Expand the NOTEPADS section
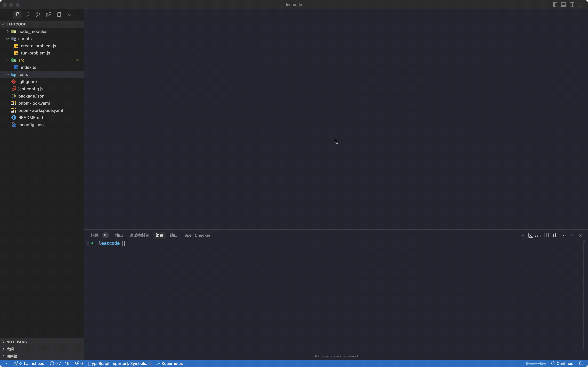Screen dimensions: 588x367 click(16, 342)
